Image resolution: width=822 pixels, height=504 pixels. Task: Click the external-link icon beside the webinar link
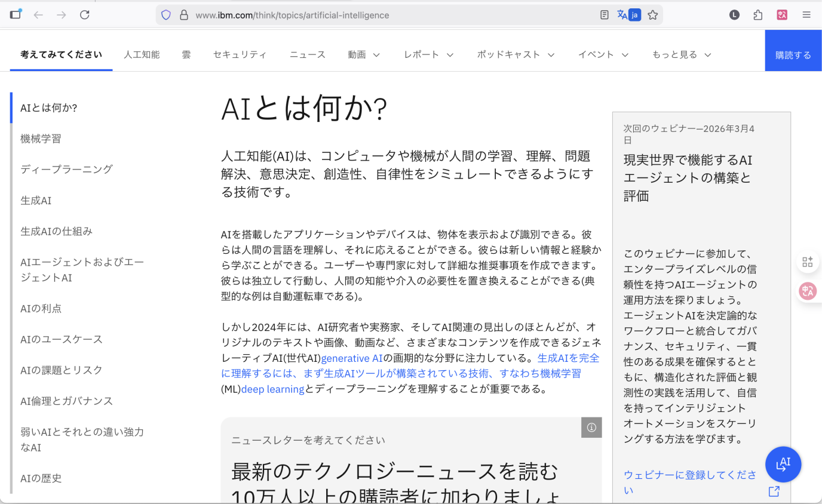[774, 491]
